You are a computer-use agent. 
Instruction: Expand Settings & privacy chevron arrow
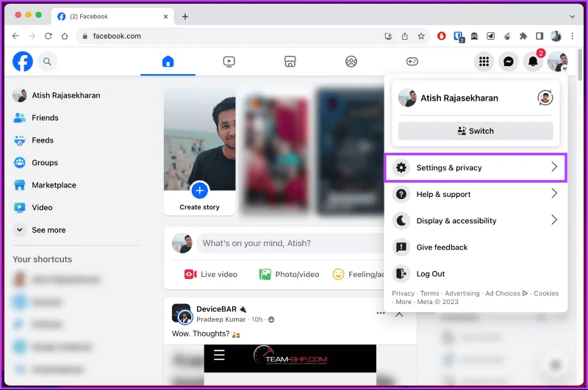(x=554, y=167)
